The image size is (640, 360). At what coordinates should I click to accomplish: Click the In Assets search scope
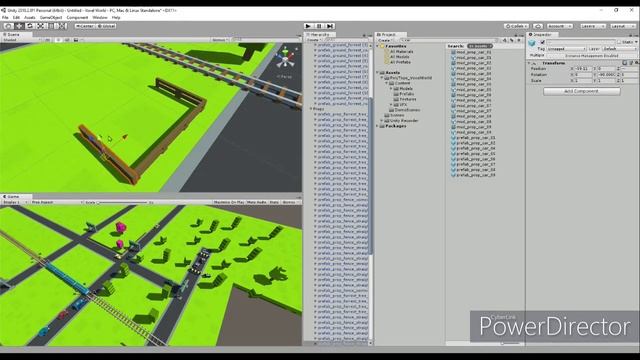click(x=480, y=46)
